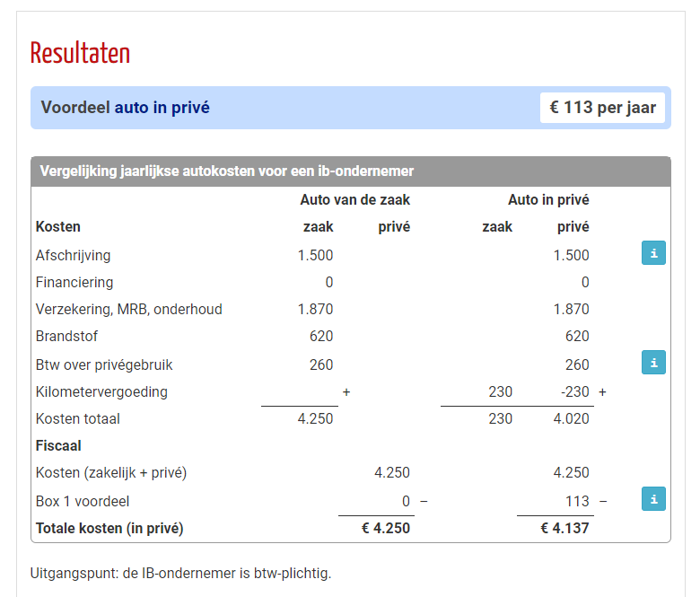Viewport: 700px width, 597px height.
Task: Click the -230 Kilometervergoeding privé value
Action: [x=575, y=391]
